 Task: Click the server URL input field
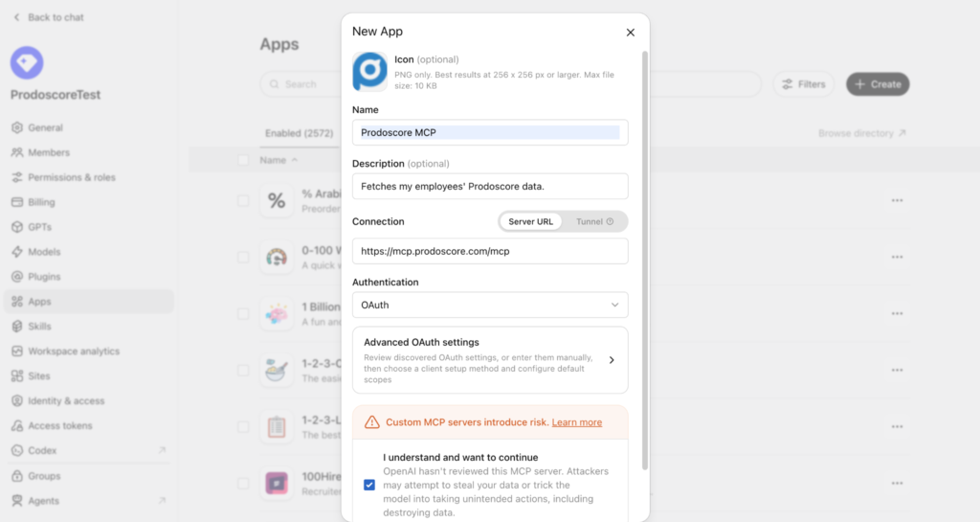tap(490, 251)
